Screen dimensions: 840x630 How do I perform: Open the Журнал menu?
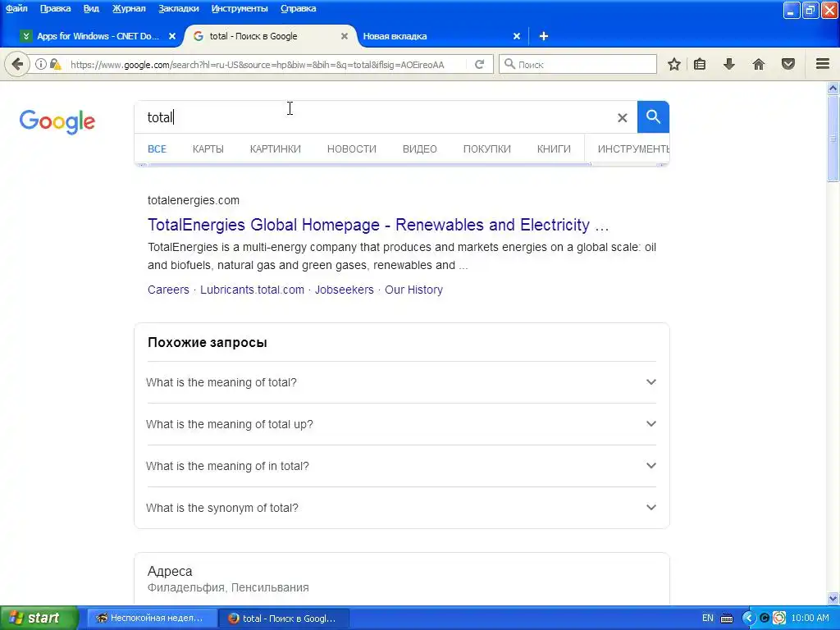129,8
